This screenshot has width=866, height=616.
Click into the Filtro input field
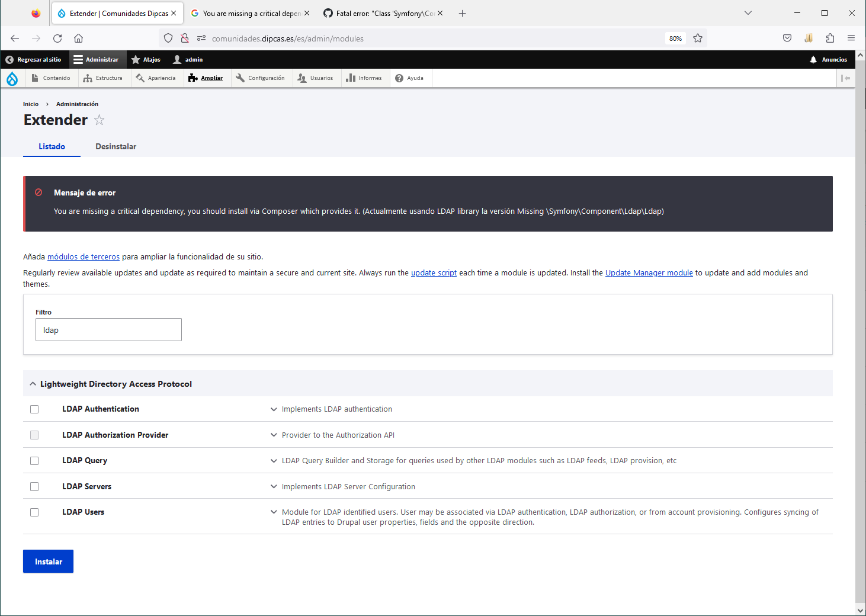[108, 330]
